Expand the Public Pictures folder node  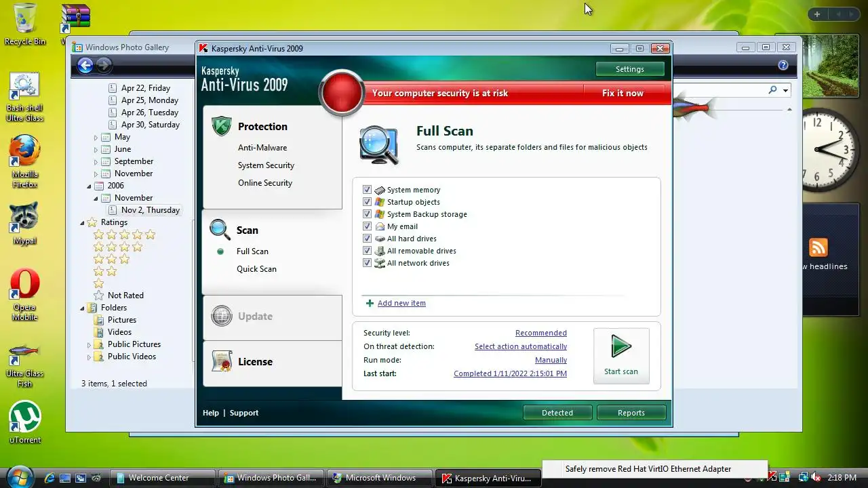point(89,344)
